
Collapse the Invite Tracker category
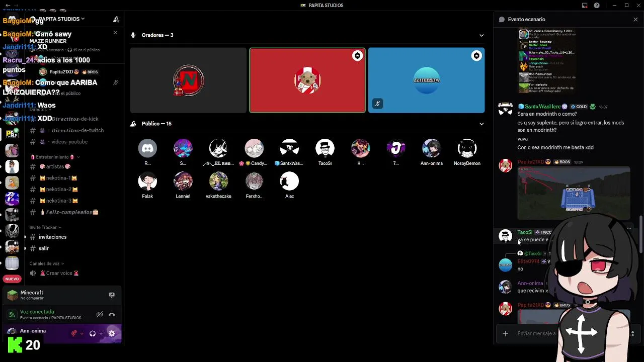pos(45,227)
